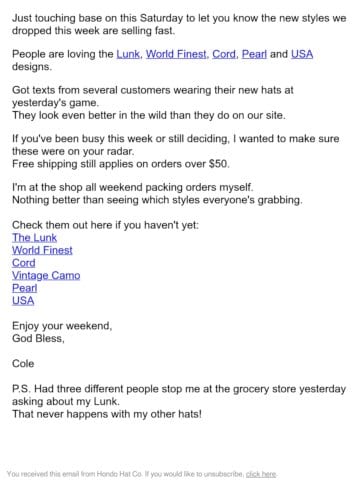Click the 'Cole' signature text
Image resolution: width=360 pixels, height=480 pixels.
click(23, 363)
